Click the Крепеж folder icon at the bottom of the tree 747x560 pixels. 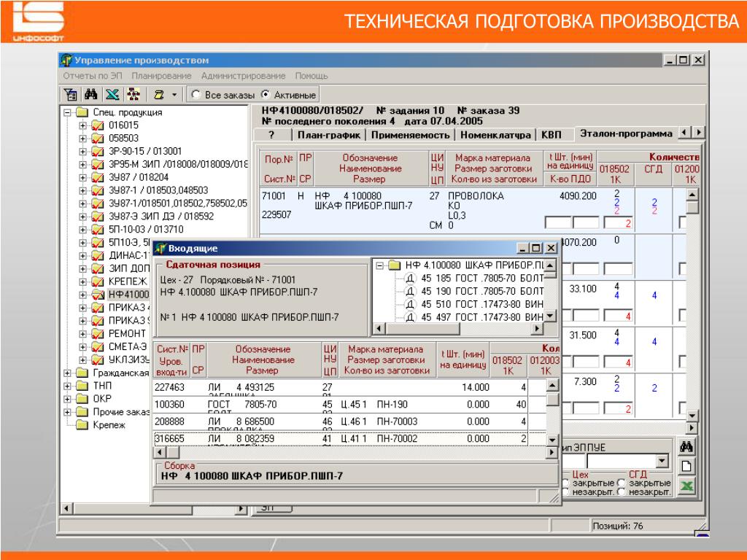82,425
